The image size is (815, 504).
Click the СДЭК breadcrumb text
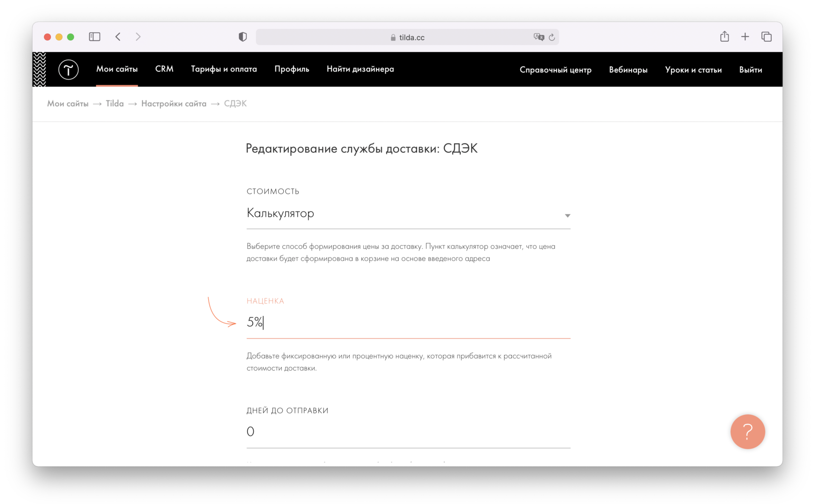tap(235, 103)
